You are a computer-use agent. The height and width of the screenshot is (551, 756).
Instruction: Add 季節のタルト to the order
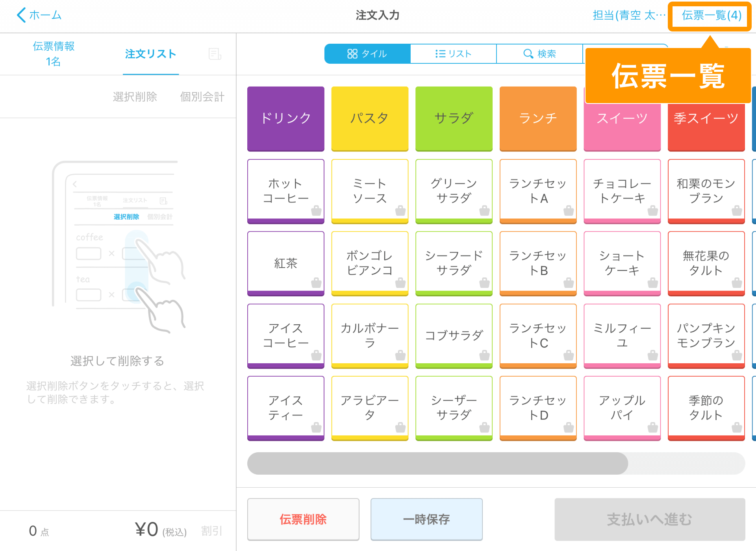[x=706, y=408]
